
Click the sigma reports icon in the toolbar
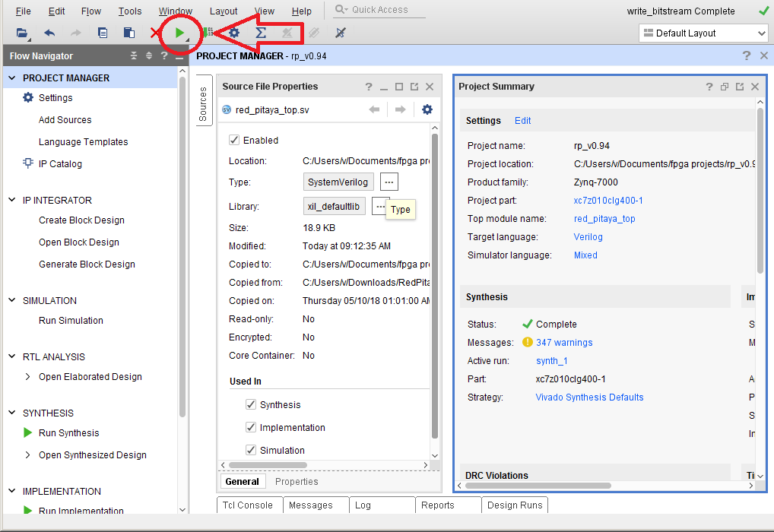pos(261,33)
